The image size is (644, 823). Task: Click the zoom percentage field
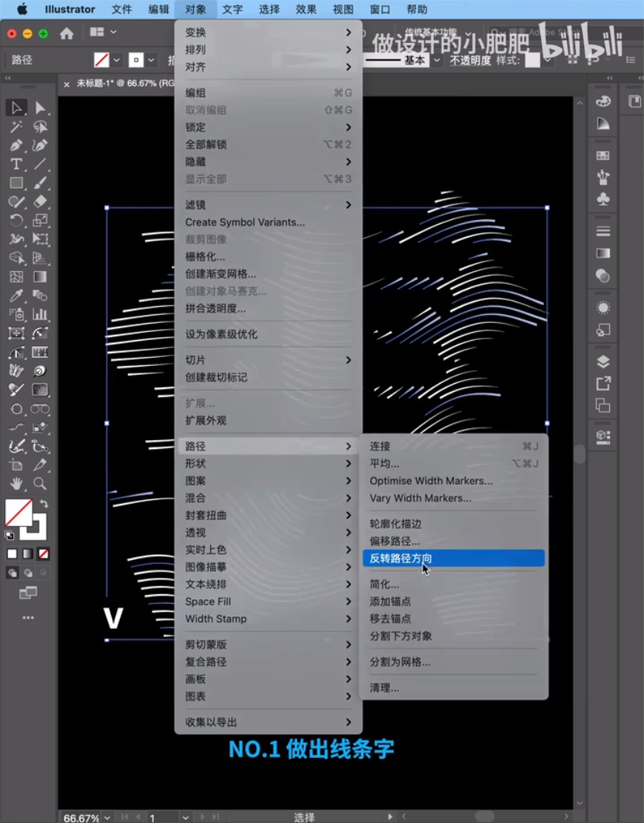point(81,817)
